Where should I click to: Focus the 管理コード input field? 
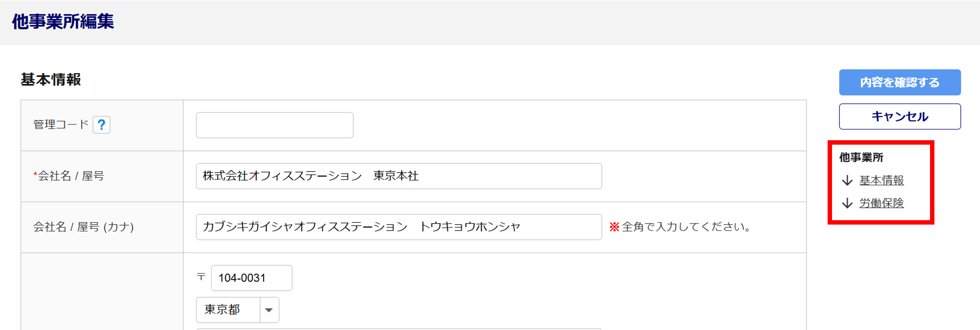click(274, 125)
